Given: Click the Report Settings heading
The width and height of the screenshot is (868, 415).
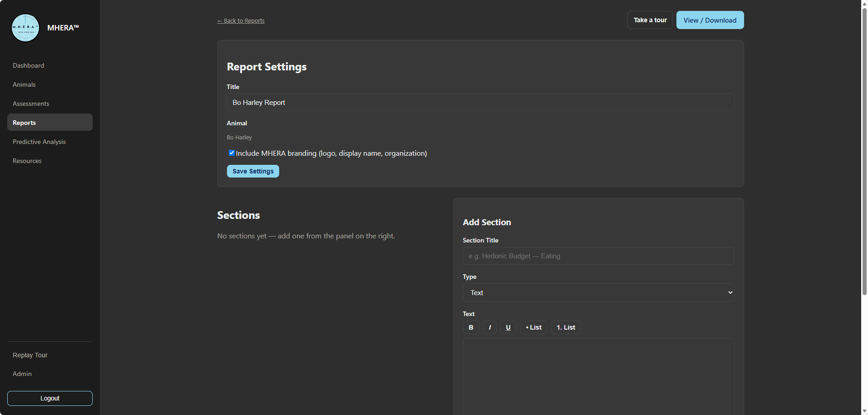Looking at the screenshot, I should click(267, 67).
